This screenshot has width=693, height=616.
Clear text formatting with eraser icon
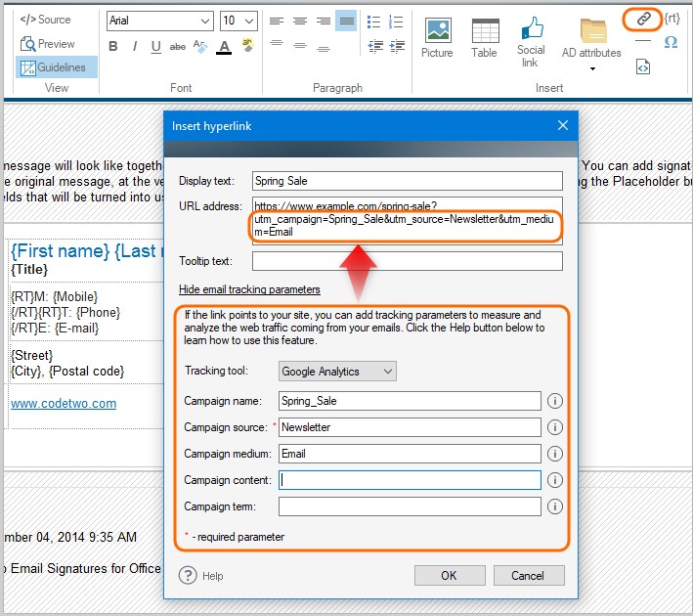coord(200,46)
